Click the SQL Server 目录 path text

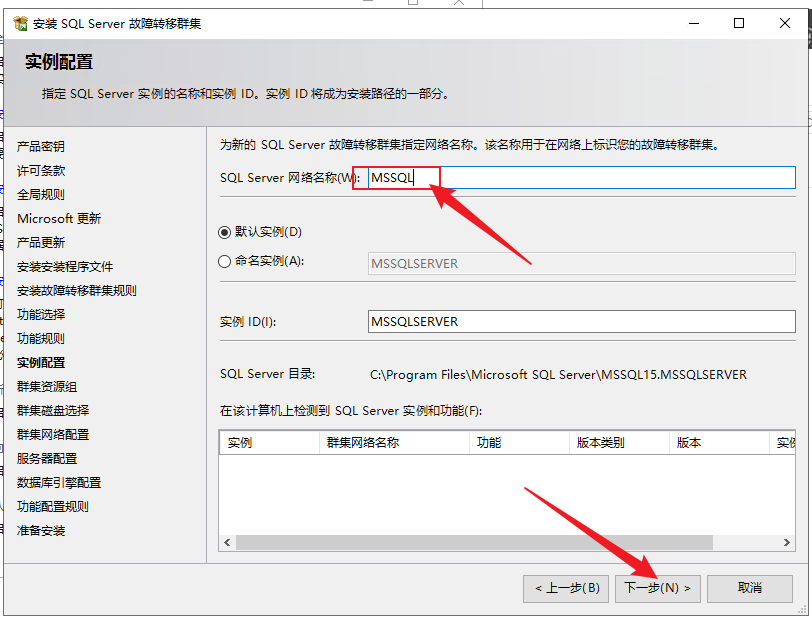click(558, 375)
